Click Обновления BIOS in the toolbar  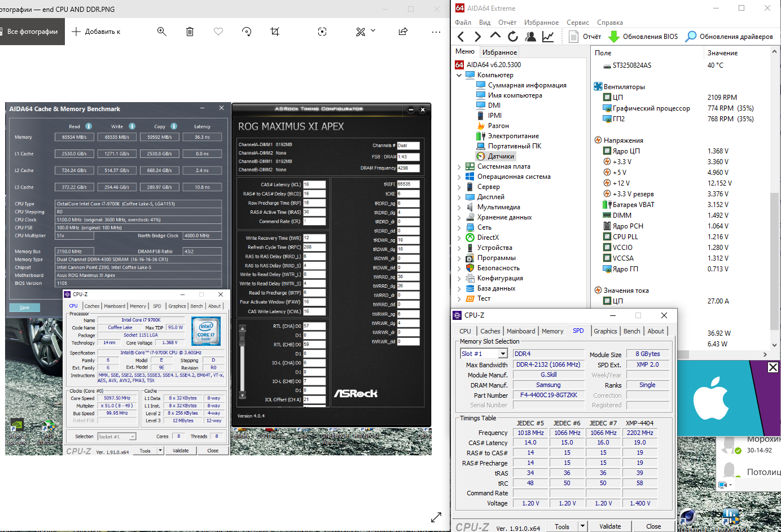point(643,37)
